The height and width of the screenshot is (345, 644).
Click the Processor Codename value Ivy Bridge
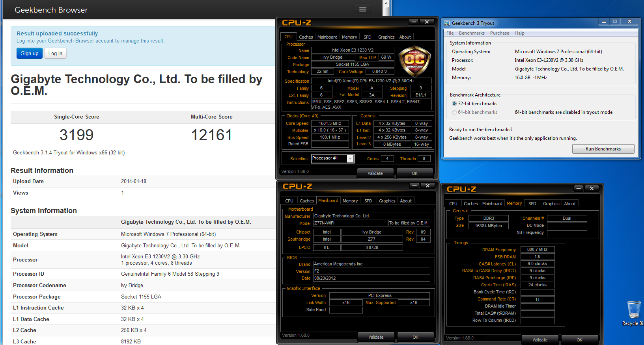point(132,285)
